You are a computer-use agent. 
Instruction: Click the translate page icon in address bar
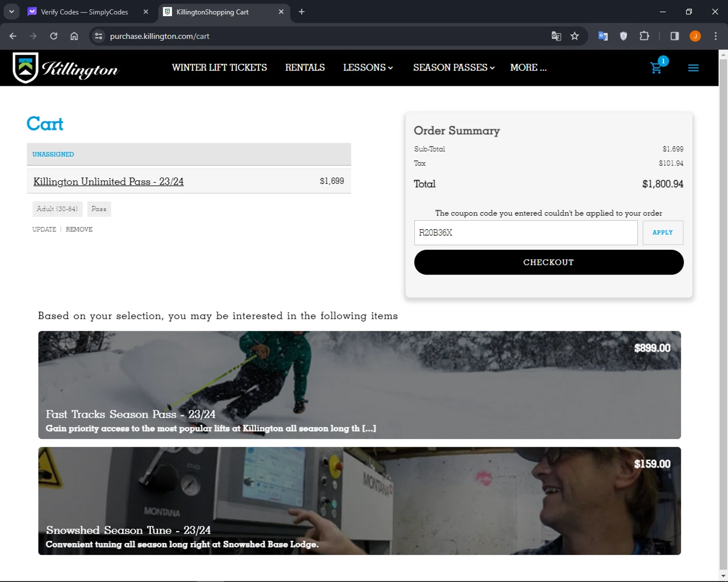[556, 36]
